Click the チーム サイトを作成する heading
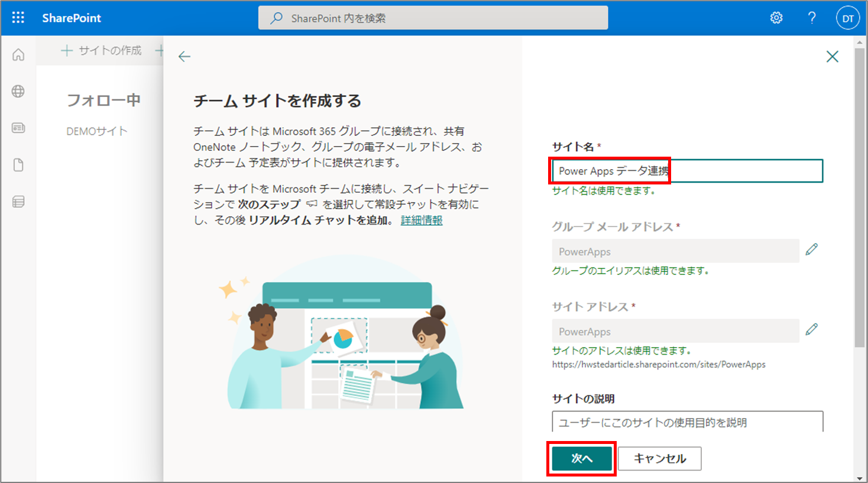The image size is (868, 483). tap(277, 101)
